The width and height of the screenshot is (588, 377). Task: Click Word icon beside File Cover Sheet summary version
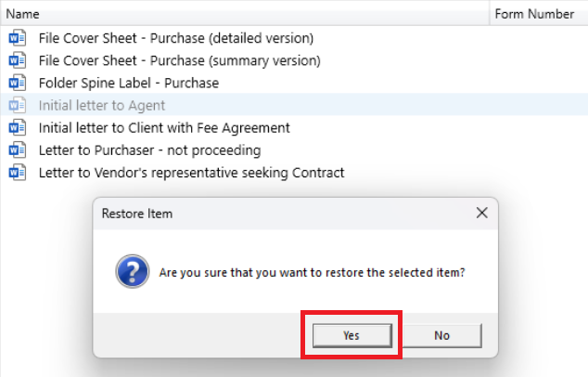click(17, 60)
